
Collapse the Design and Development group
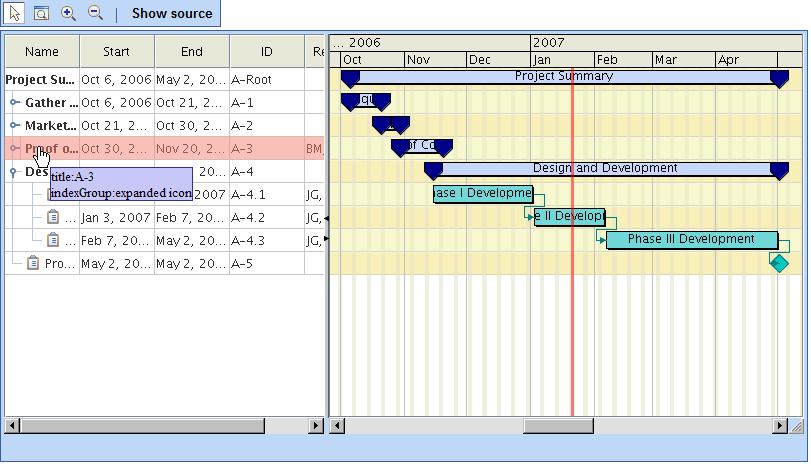14,172
